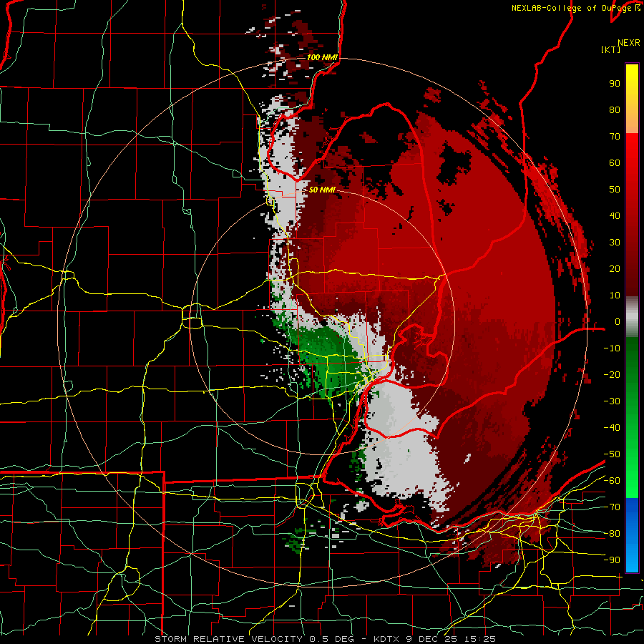The image size is (644, 644).
Task: Click the Storm Relative Velocity caption at the bottom
Action: pos(325,639)
